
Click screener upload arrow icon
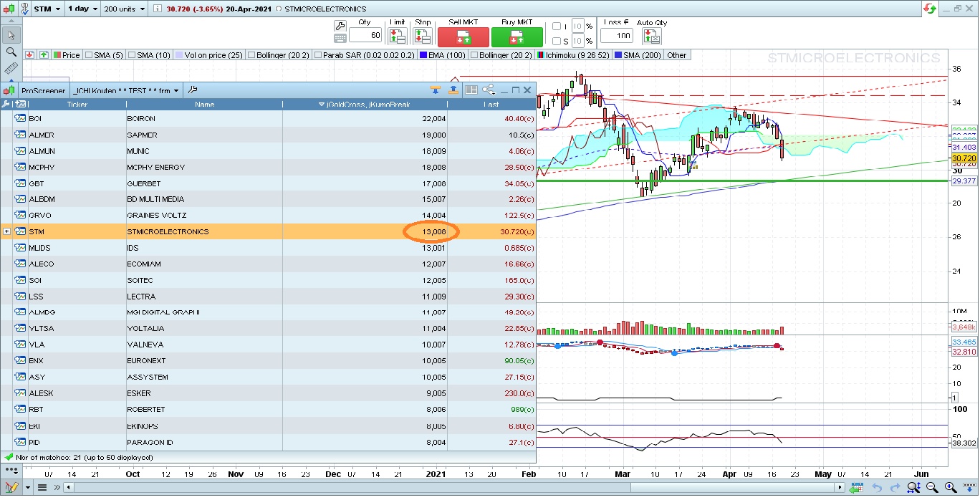[x=453, y=90]
